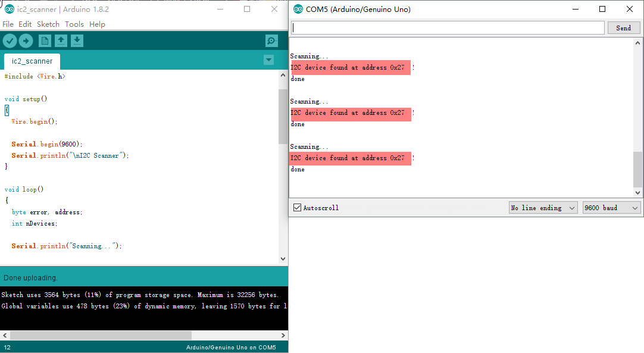Screen dimensions: 644x353
Task: Open the Edit menu
Action: tap(25, 24)
